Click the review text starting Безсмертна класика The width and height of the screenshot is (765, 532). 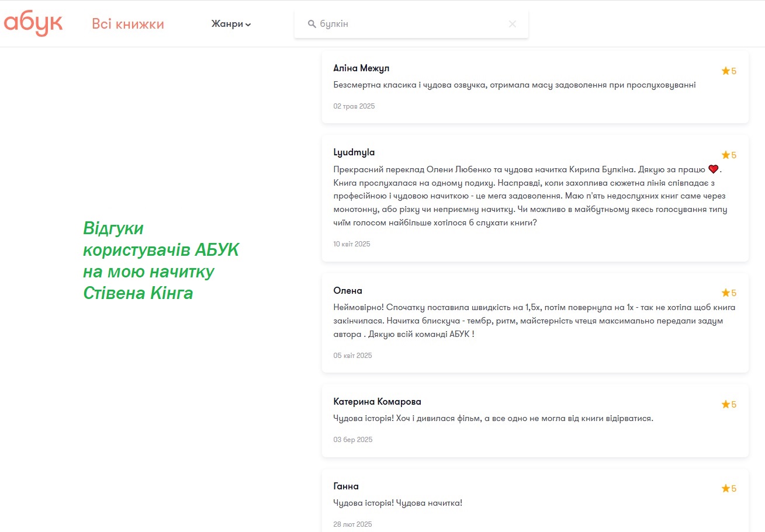click(514, 85)
